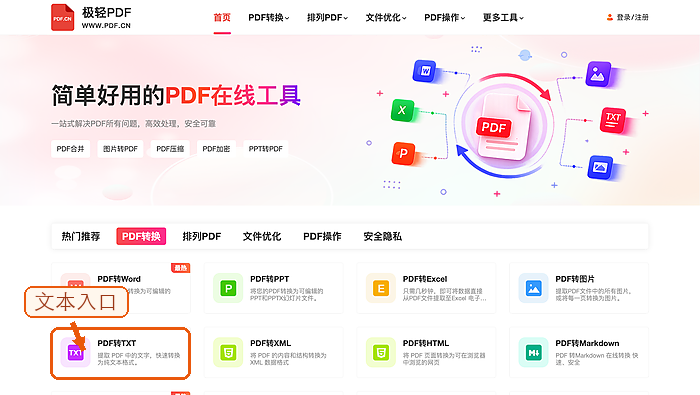Click the 图片转PDF quick link button
The image size is (700, 395).
coord(120,149)
